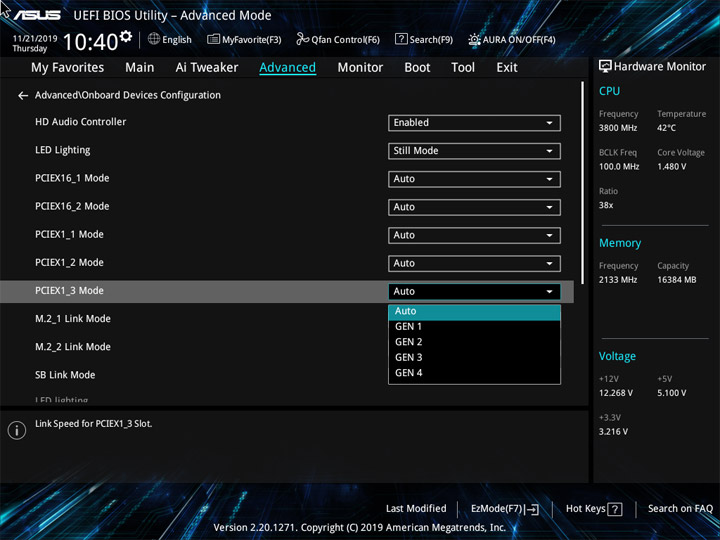The image size is (720, 540).
Task: Click the memory capacity 16384 MB value
Action: point(676,280)
